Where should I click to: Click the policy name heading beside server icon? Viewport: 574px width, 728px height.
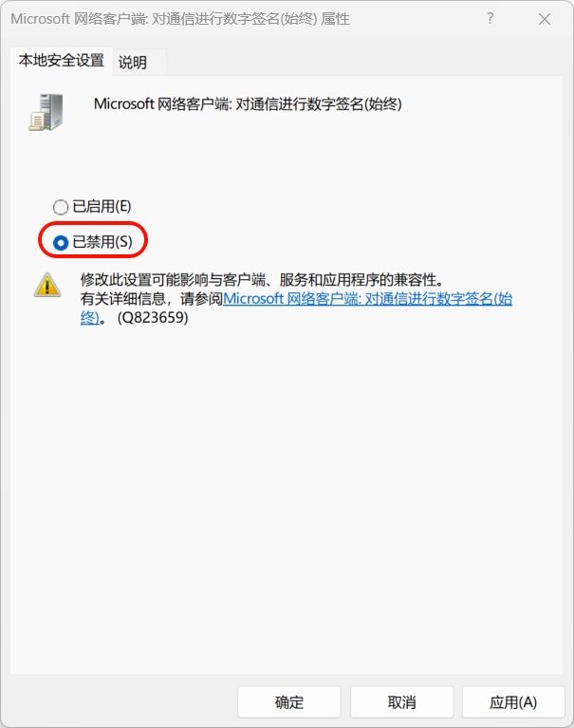click(248, 104)
